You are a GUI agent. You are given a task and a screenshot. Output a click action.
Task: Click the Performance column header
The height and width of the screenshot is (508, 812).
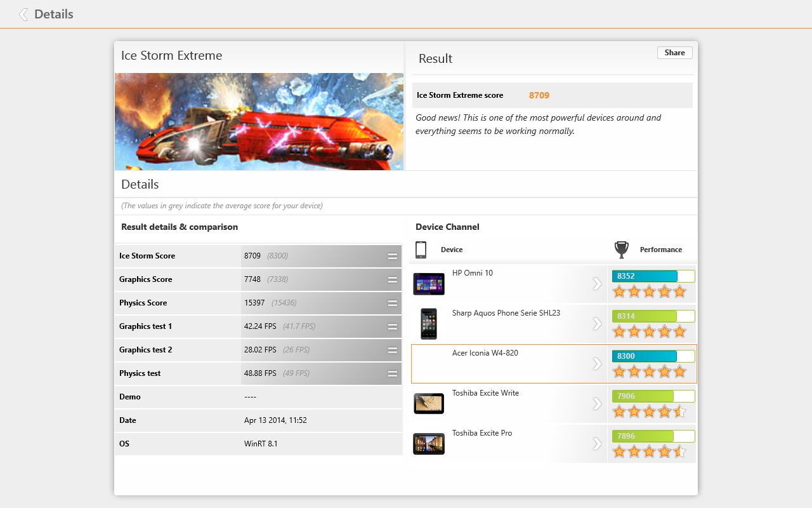[x=661, y=250]
